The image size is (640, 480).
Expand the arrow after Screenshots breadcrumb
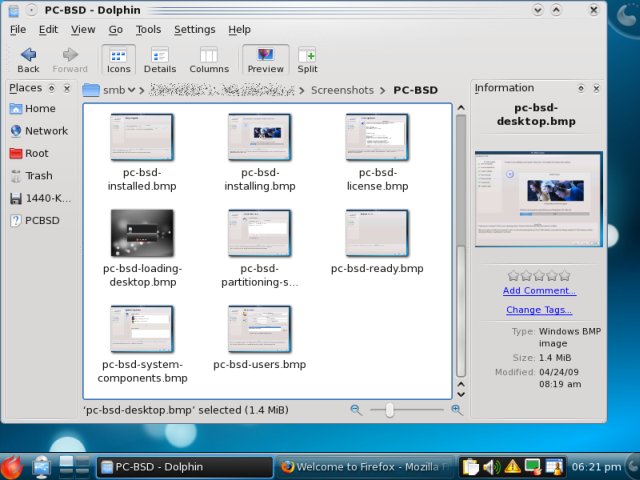(x=381, y=90)
